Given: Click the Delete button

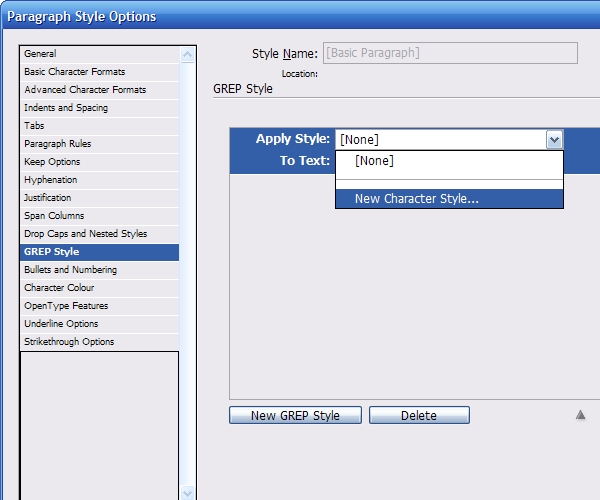Looking at the screenshot, I should [x=419, y=415].
